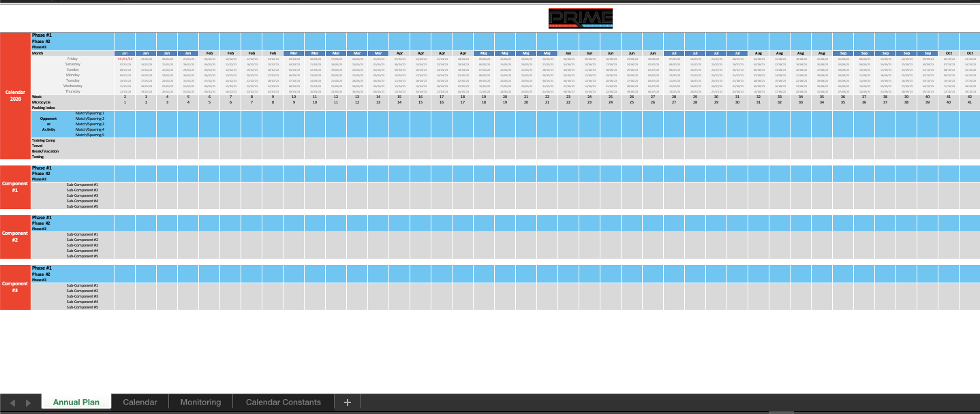Go to next sheet using right arrow
The height and width of the screenshot is (414, 980).
click(28, 403)
